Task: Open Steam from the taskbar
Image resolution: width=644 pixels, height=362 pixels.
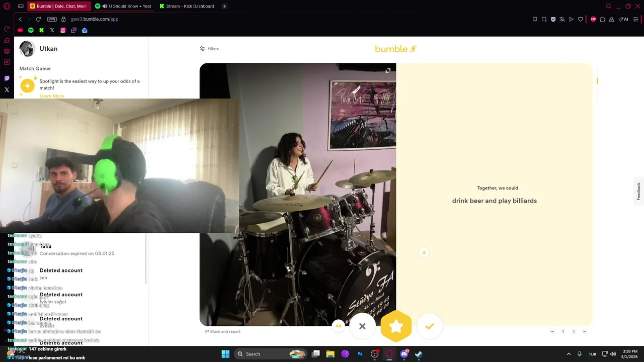Action: [419, 354]
